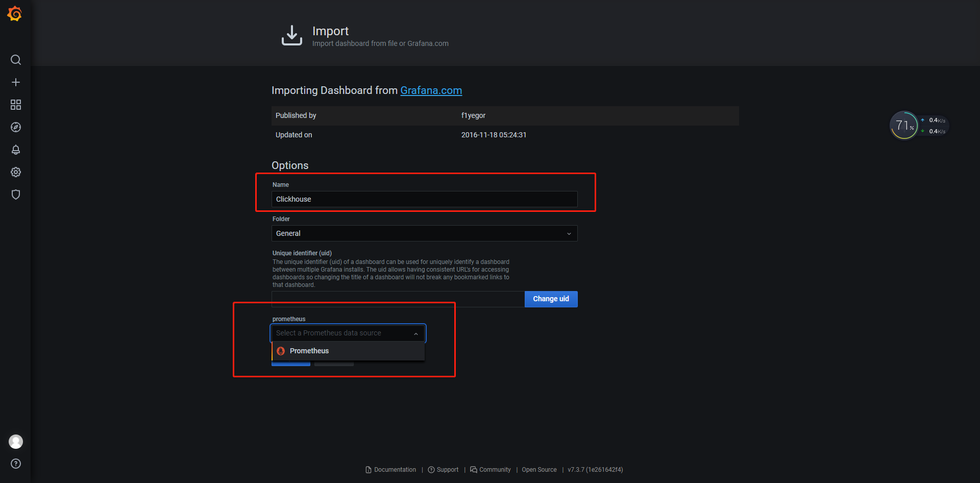Click the Name field containing Clickhouse
The image size is (980, 483).
(x=425, y=199)
